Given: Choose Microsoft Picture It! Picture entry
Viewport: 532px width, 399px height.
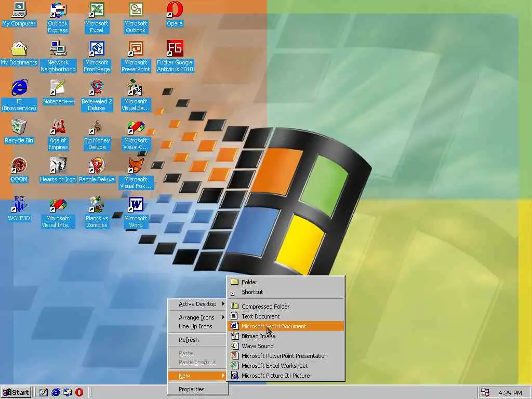Looking at the screenshot, I should pyautogui.click(x=286, y=376).
